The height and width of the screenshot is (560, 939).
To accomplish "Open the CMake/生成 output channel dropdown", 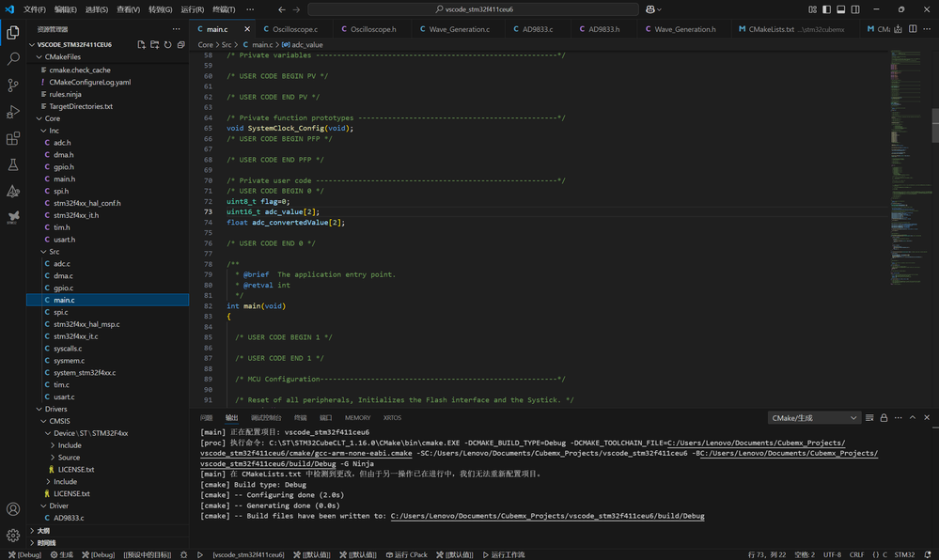I will click(x=814, y=418).
